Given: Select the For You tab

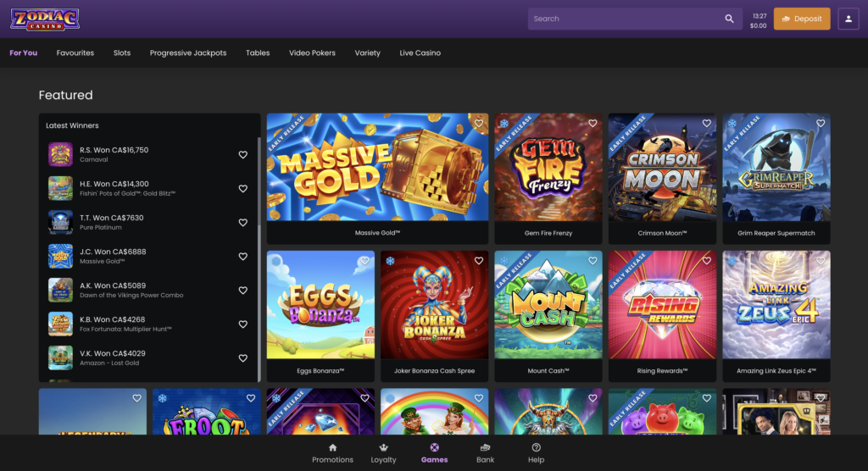Looking at the screenshot, I should [x=23, y=53].
